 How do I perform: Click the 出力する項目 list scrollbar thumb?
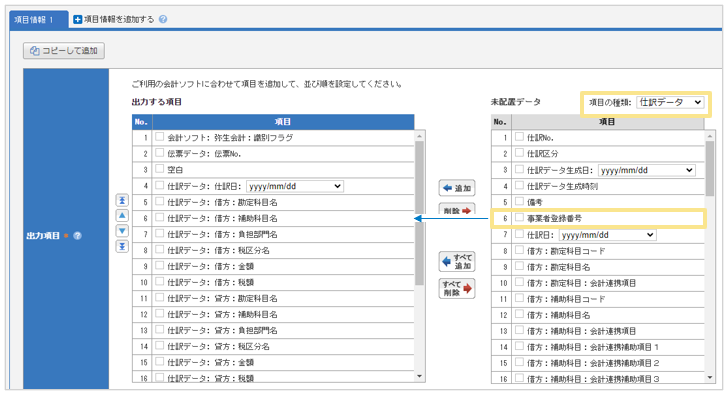pyautogui.click(x=420, y=213)
